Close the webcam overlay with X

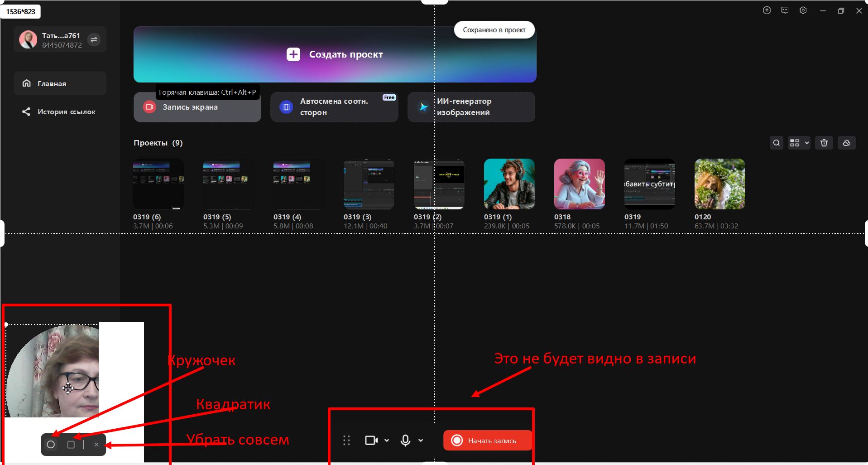(x=96, y=445)
